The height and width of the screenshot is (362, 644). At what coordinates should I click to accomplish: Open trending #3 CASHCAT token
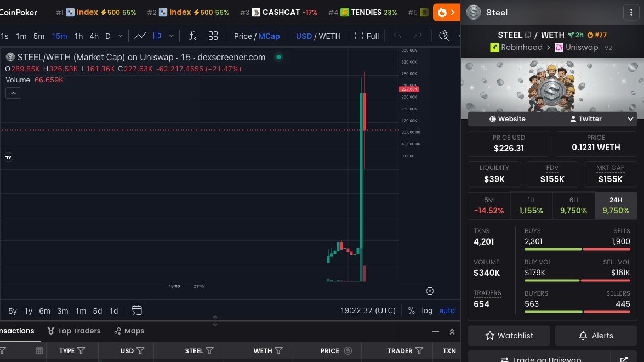(278, 12)
